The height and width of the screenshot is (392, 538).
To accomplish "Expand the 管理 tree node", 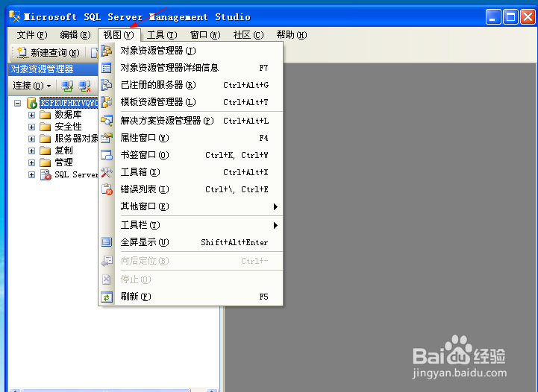I will (31, 162).
